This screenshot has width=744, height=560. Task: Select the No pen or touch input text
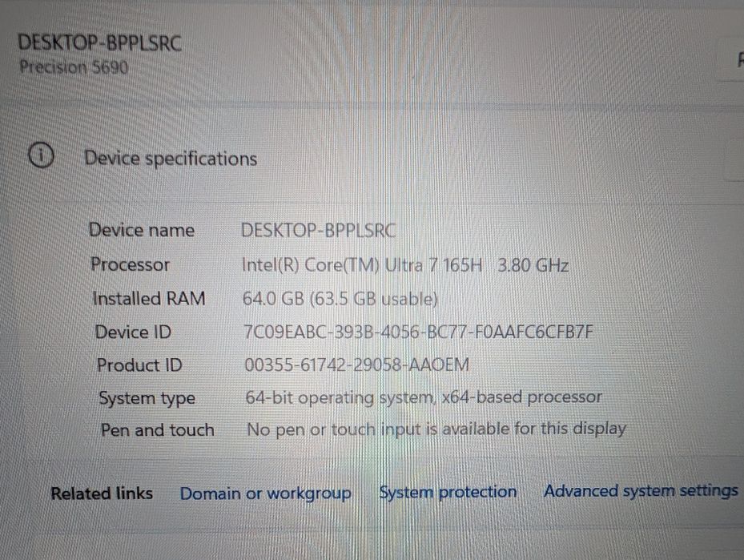click(436, 429)
